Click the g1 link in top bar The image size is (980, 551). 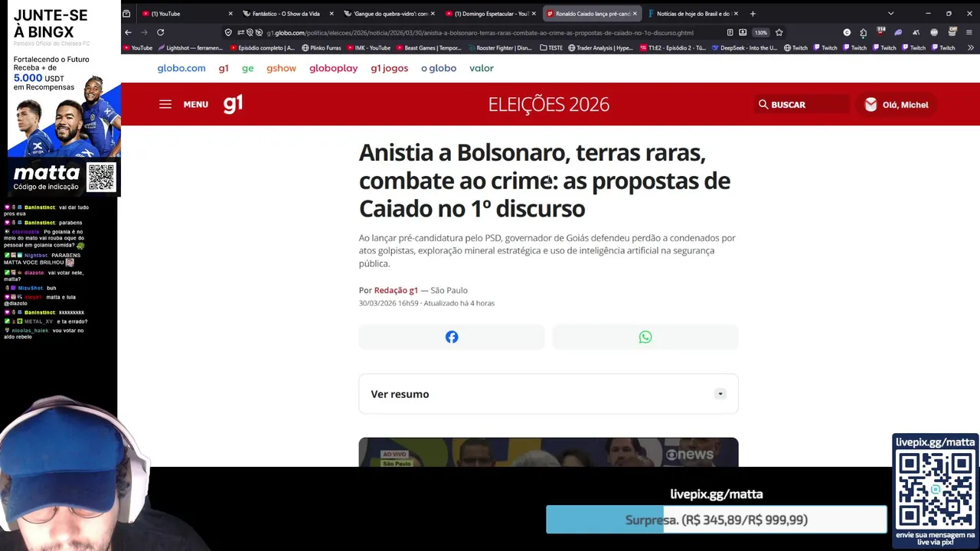pyautogui.click(x=224, y=68)
